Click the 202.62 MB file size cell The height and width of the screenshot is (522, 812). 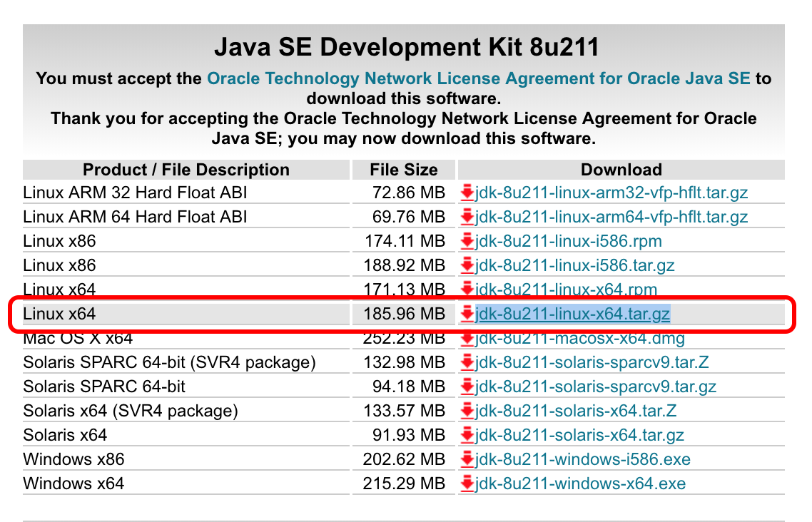tap(405, 459)
